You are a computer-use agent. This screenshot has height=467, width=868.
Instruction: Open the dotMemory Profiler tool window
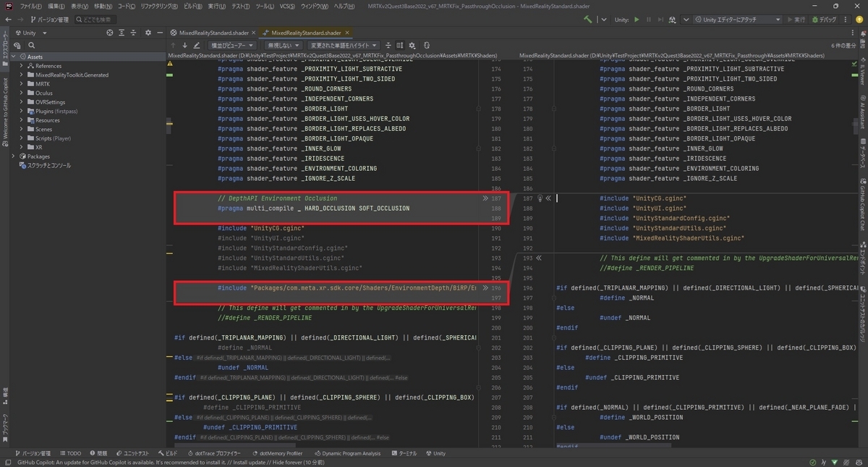(276, 453)
